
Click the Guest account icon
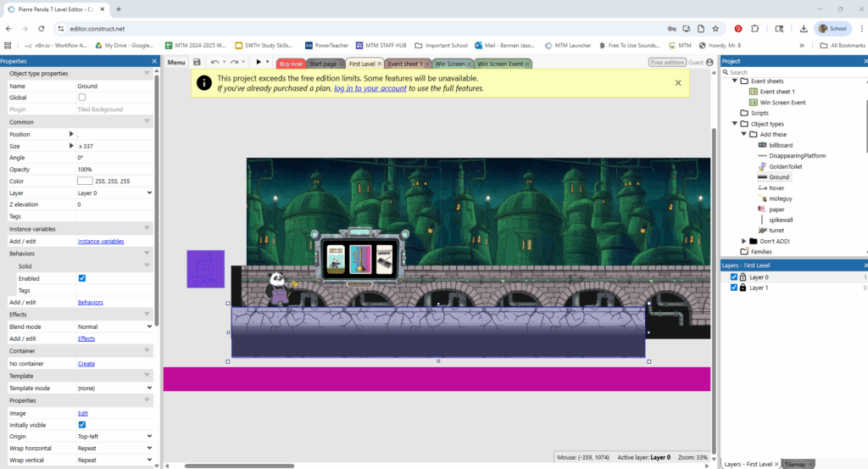click(x=710, y=63)
